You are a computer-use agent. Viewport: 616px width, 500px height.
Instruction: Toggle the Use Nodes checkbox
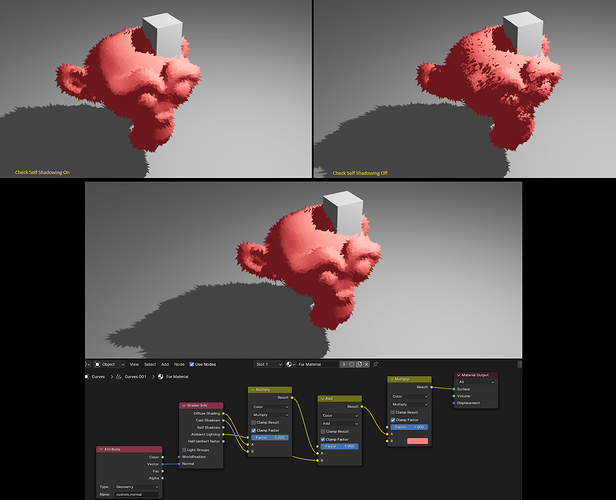coord(192,364)
